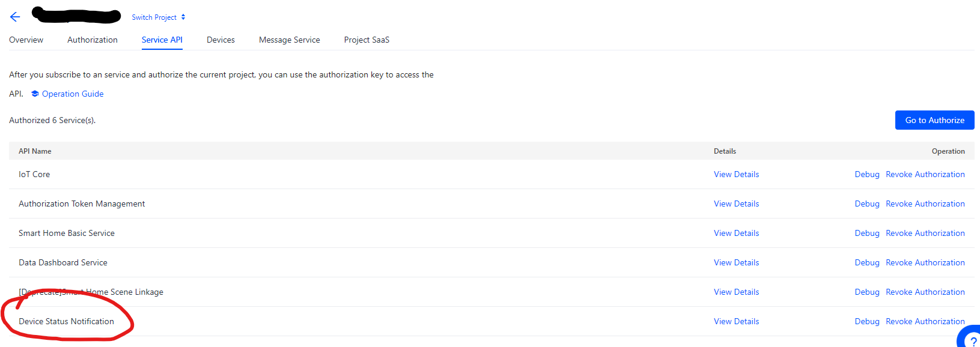View Details for Data Dashboard Service
Screen dimensions: 980x347
[736, 262]
